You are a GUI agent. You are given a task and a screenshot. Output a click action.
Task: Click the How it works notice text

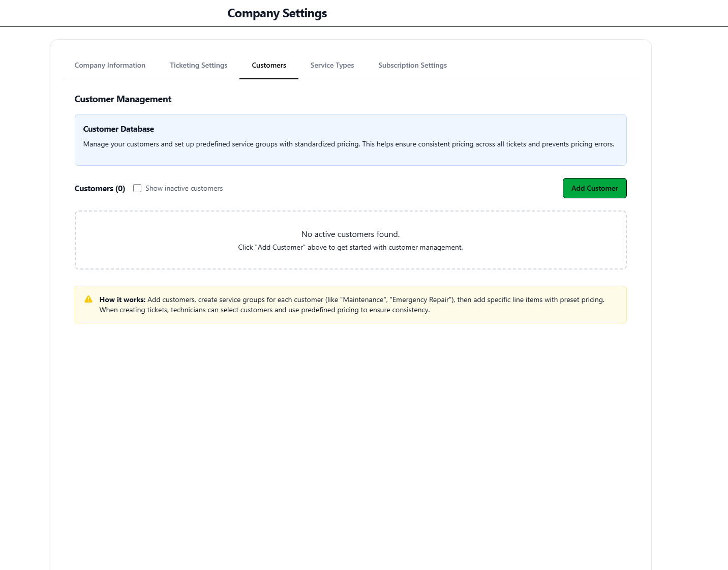(351, 304)
